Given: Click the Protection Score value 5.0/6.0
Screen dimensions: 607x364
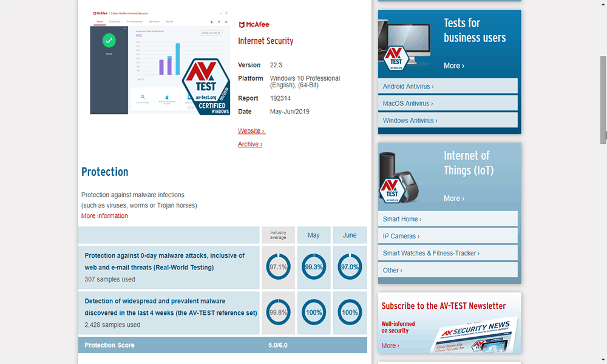Looking at the screenshot, I should [278, 345].
